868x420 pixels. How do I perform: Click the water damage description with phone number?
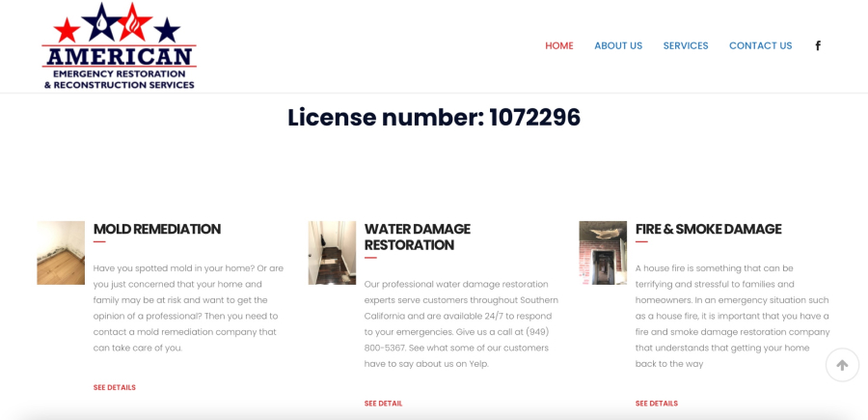[461, 324]
